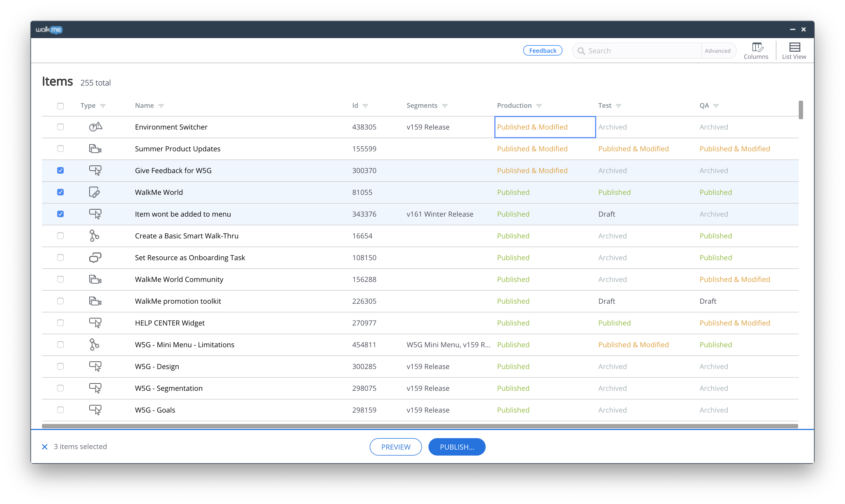This screenshot has height=504, width=845.
Task: Click the '3 items selected' label
Action: (80, 447)
